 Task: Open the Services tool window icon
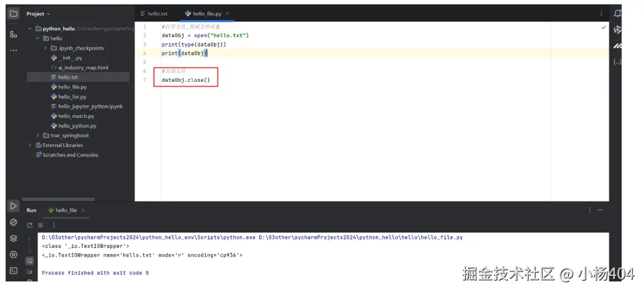click(x=14, y=255)
